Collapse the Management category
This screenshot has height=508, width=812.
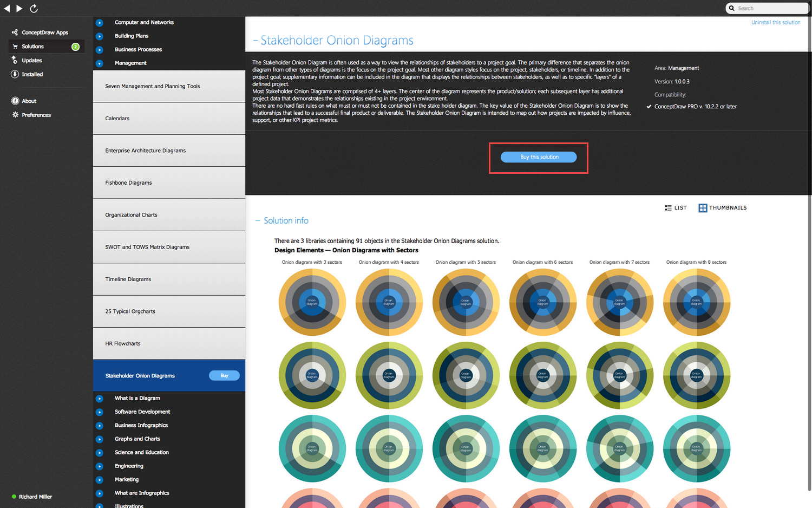point(99,63)
